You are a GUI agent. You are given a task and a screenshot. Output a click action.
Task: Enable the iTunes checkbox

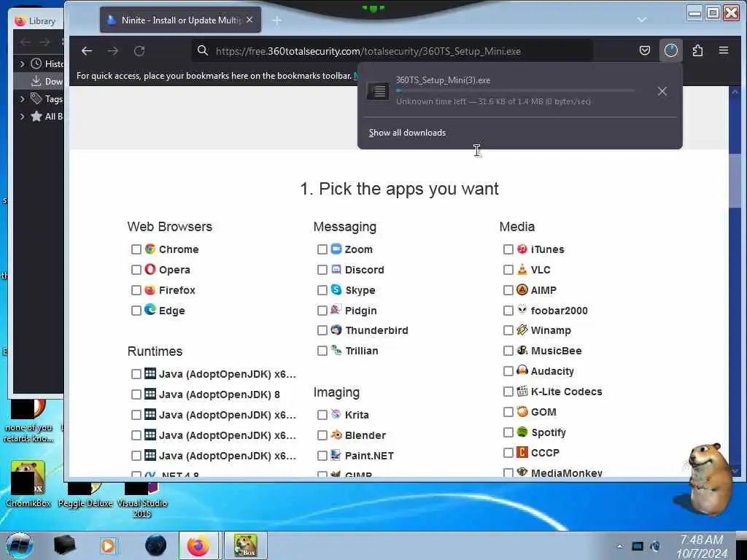coord(508,249)
